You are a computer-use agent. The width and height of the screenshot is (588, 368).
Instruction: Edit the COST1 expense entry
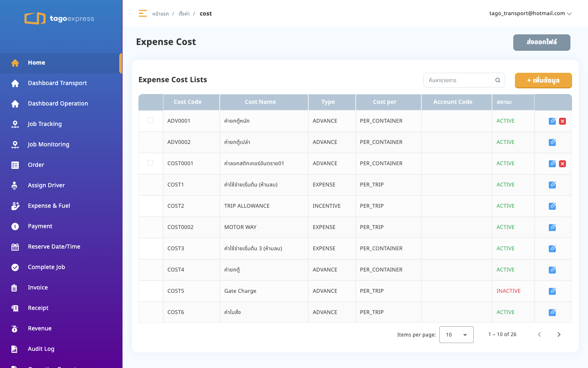coord(552,185)
